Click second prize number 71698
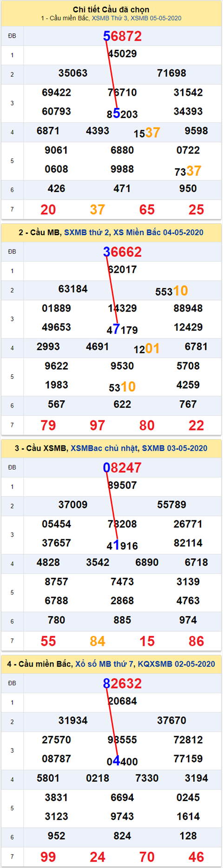The image size is (223, 868). pos(171,73)
